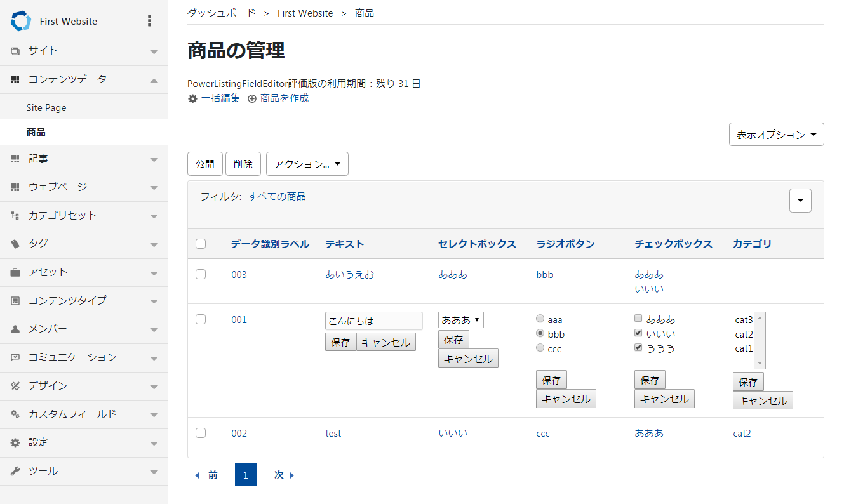Open the 表示オプション dropdown
Screen dimensions: 844x504
[776, 135]
